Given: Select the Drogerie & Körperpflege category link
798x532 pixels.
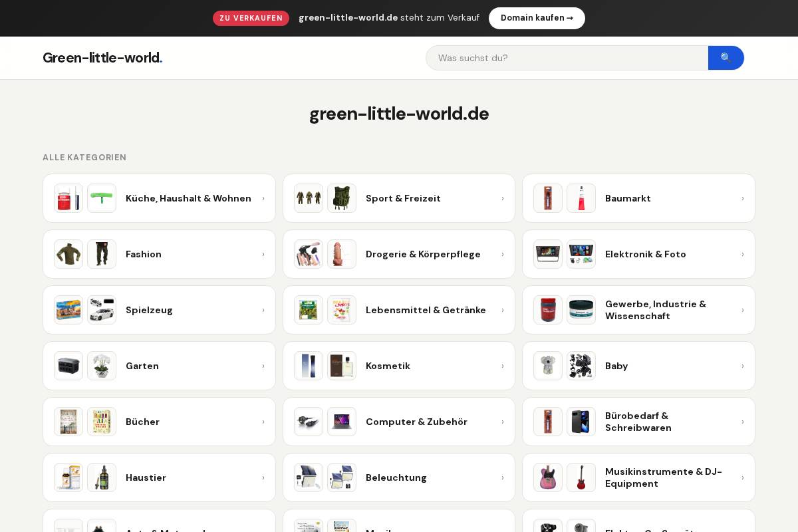Looking at the screenshot, I should click(423, 254).
